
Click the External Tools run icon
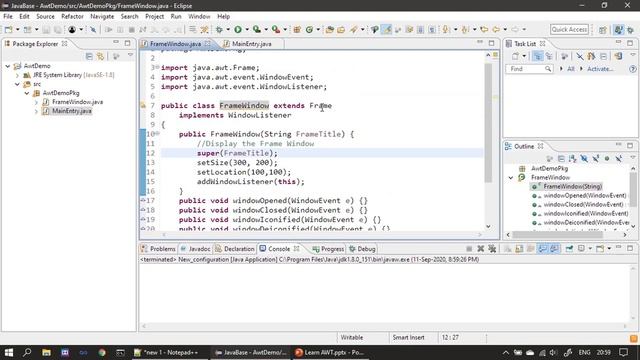click(x=276, y=29)
